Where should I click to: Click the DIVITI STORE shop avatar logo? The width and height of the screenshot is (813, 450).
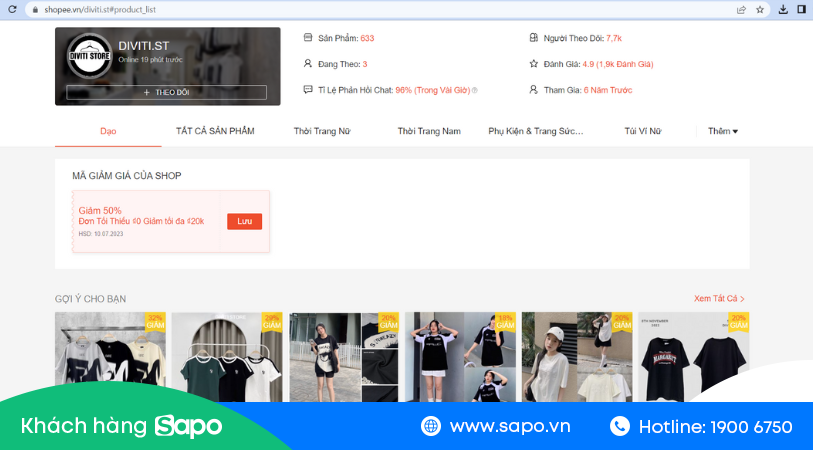90,56
